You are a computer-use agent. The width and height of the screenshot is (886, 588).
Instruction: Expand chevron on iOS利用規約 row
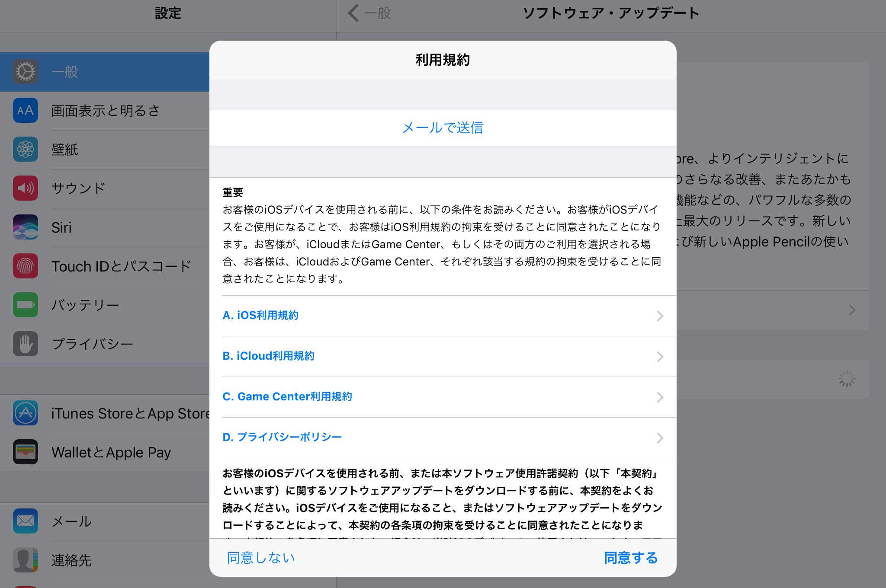660,316
